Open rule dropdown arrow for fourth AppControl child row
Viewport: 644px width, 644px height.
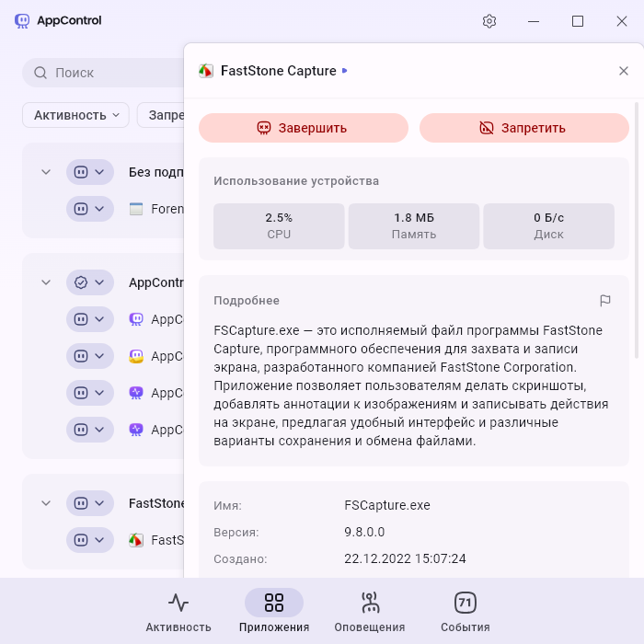(99, 430)
